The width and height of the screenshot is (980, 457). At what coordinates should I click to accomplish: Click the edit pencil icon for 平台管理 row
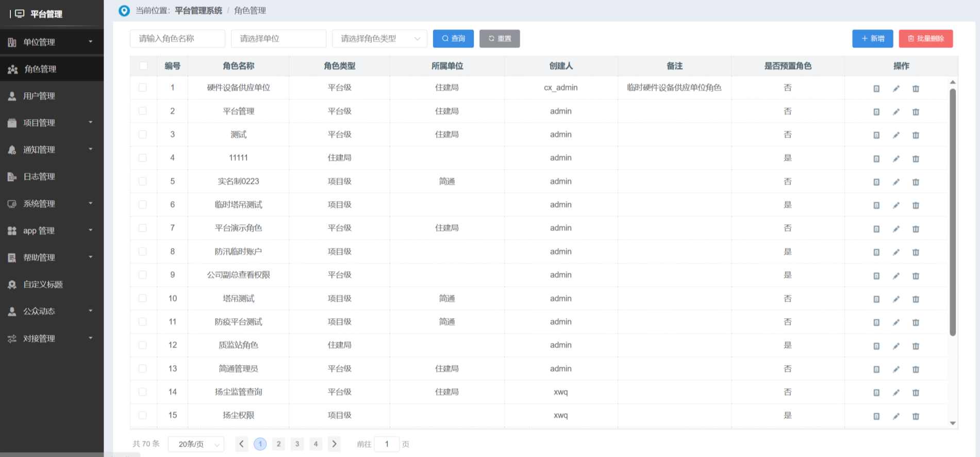point(896,112)
